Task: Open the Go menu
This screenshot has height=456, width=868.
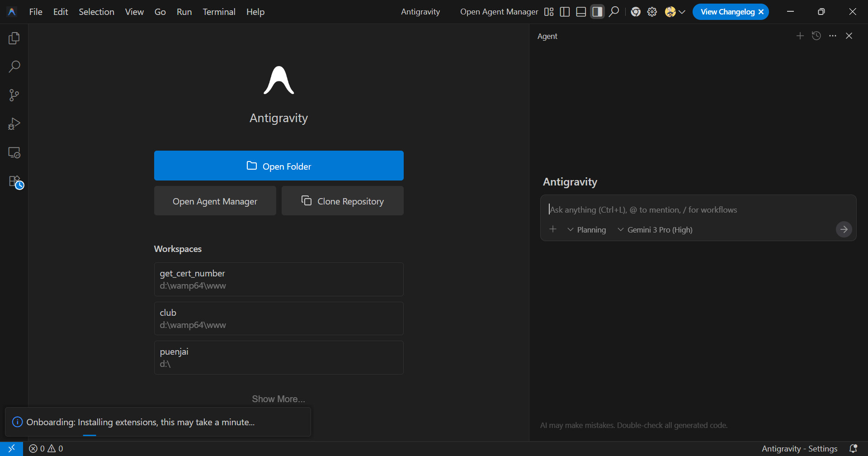Action: [160, 12]
